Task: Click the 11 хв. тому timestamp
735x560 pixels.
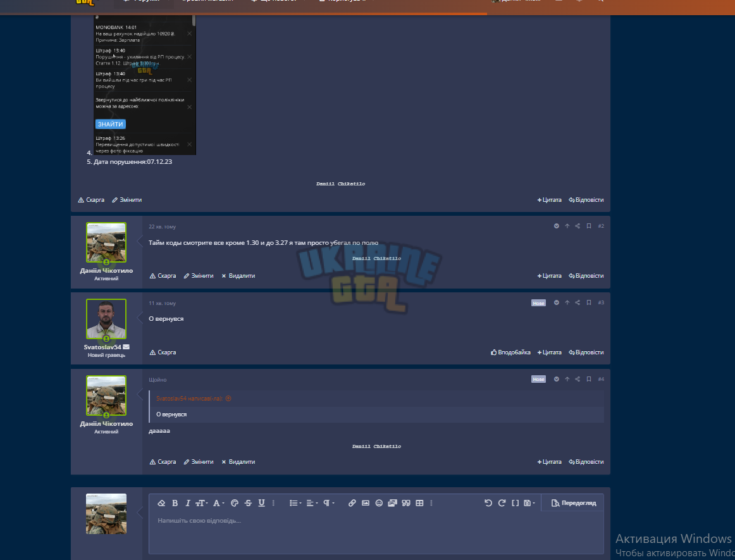Action: tap(162, 303)
